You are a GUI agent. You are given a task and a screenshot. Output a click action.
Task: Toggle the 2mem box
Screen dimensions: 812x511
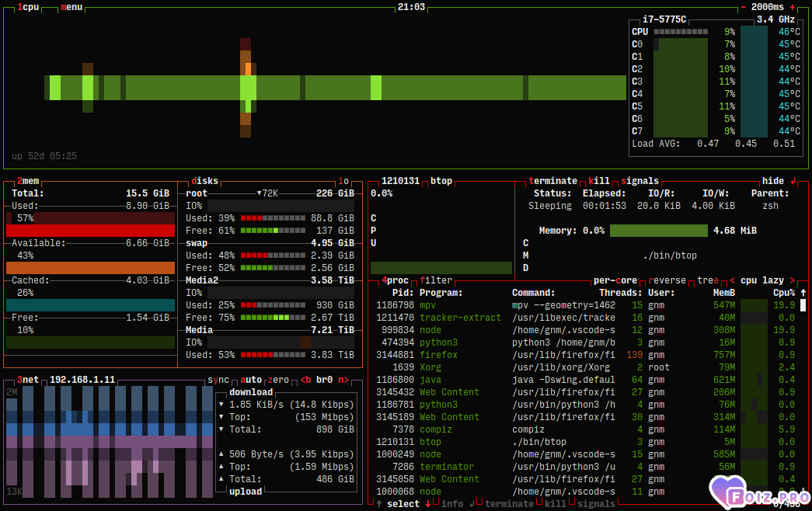(x=28, y=181)
